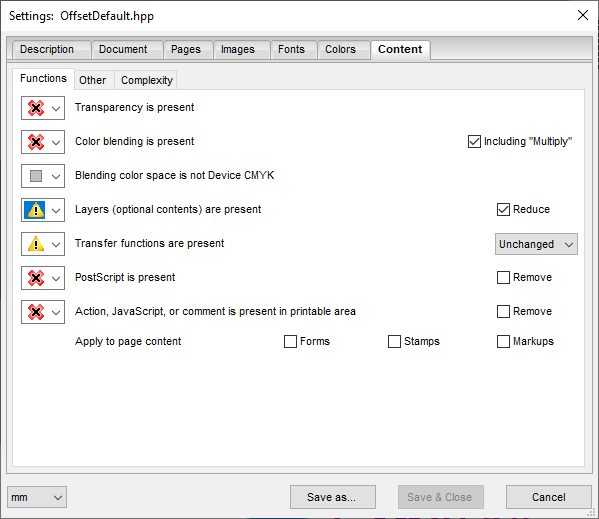Open the Unchanged transfer functions dropdown
This screenshot has height=519, width=599.
536,244
